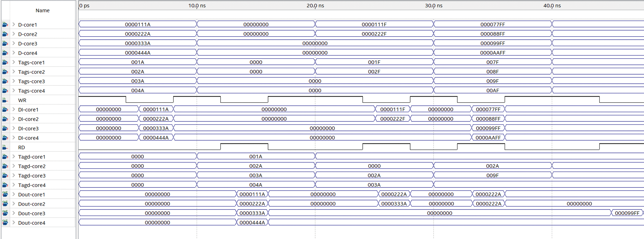
Task: Expand the D-core2 bus signal
Action: 14,34
